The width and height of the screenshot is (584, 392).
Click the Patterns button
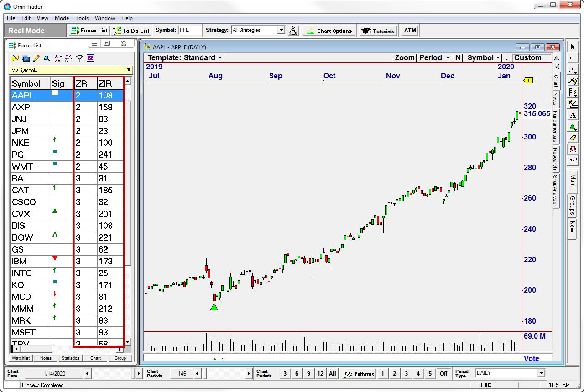click(359, 374)
